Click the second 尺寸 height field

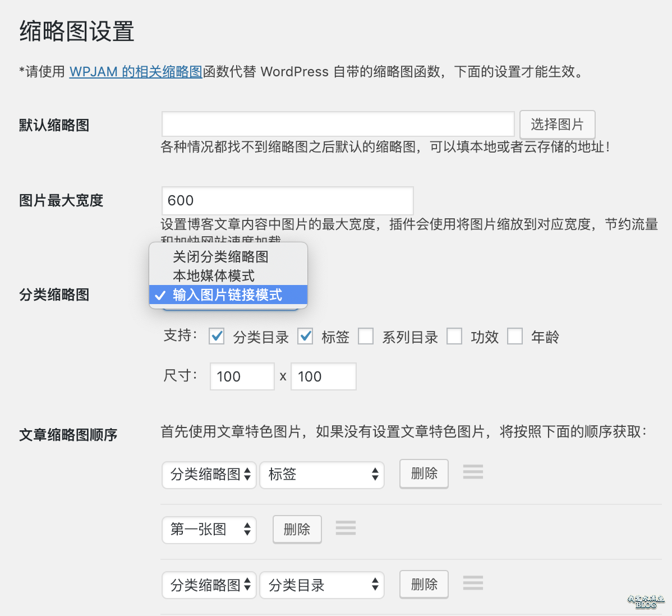pos(324,376)
